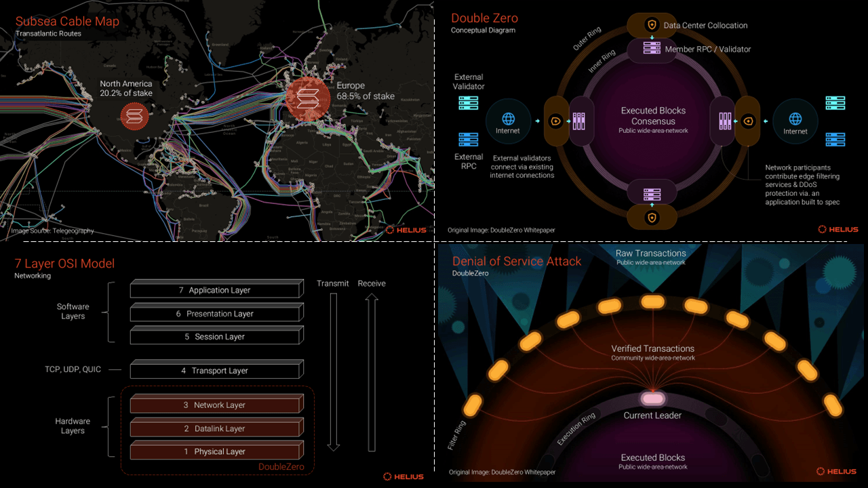Click the Verified Transactions label

[653, 349]
